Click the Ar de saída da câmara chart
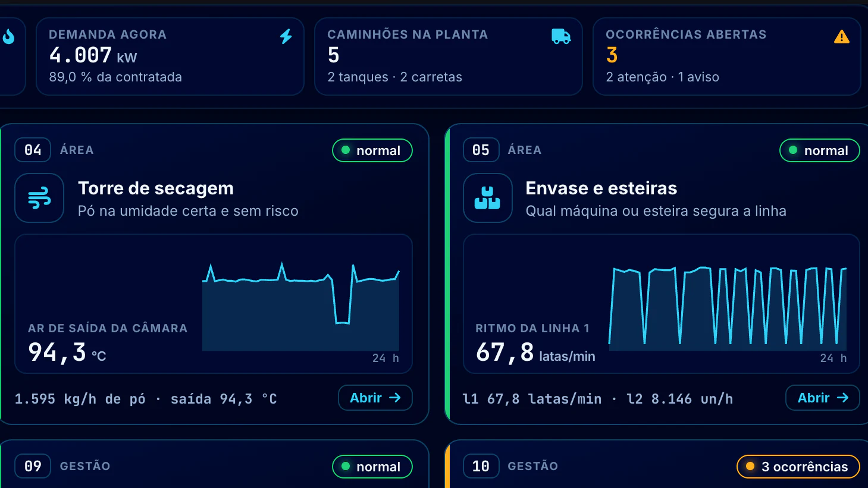Viewport: 868px width, 488px height. click(x=300, y=307)
